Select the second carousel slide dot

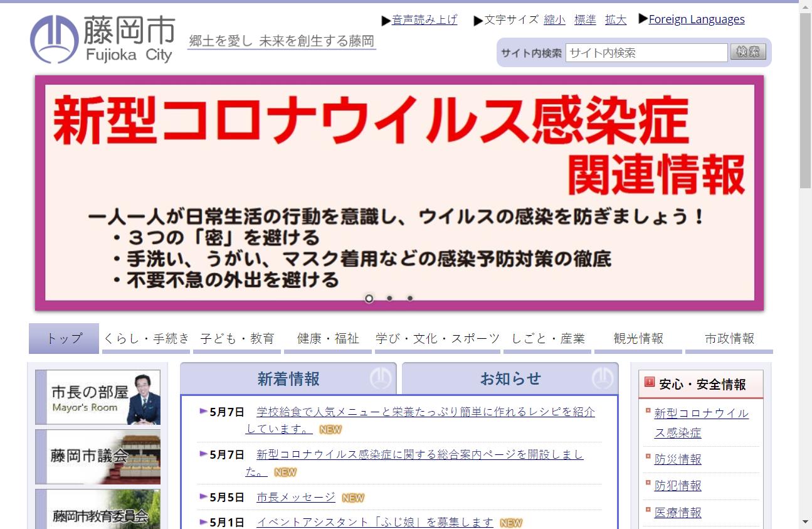click(x=389, y=299)
